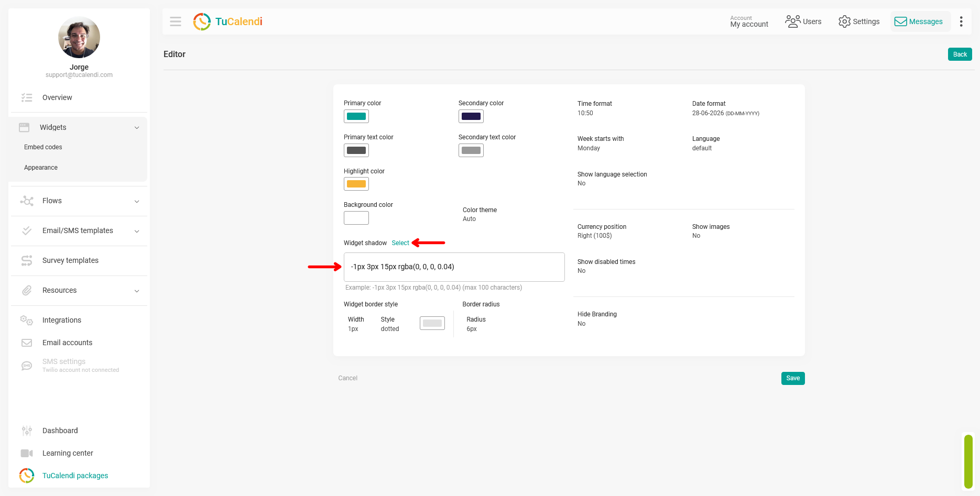980x496 pixels.
Task: Click the Email accounts envelope icon
Action: [x=27, y=343]
